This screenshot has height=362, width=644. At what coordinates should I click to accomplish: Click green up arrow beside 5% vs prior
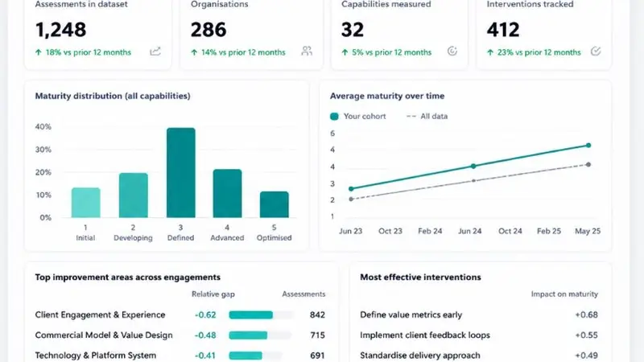[345, 52]
